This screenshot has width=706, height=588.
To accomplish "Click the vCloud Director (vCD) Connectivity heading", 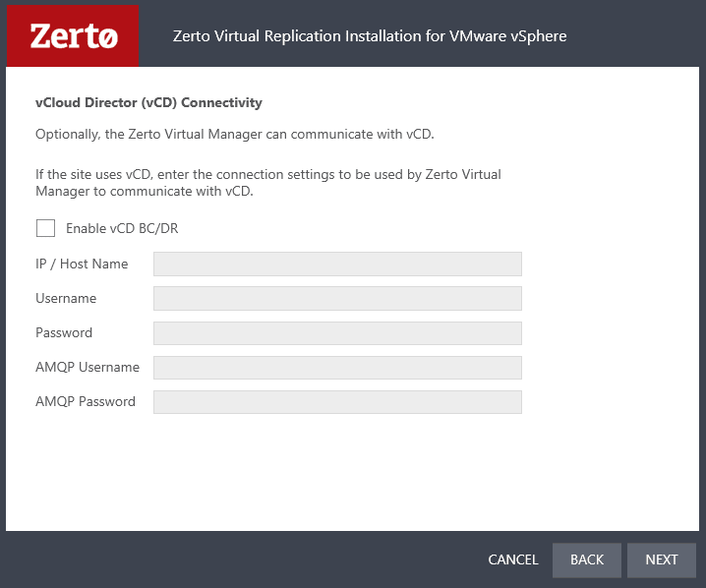I will pos(148,102).
